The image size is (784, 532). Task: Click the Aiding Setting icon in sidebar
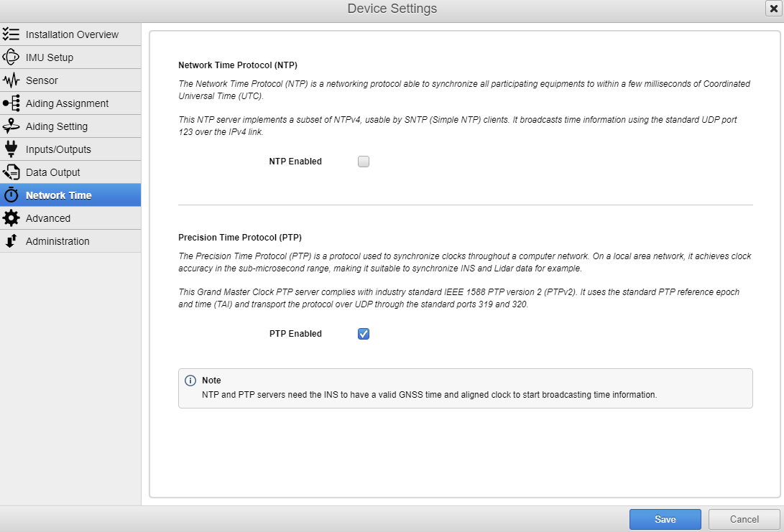[x=11, y=126]
